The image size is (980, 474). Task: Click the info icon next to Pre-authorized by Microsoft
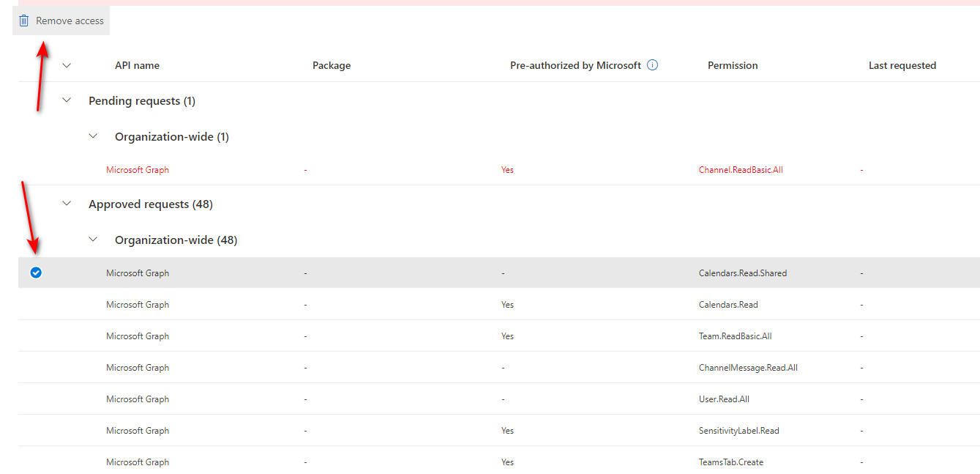click(652, 65)
